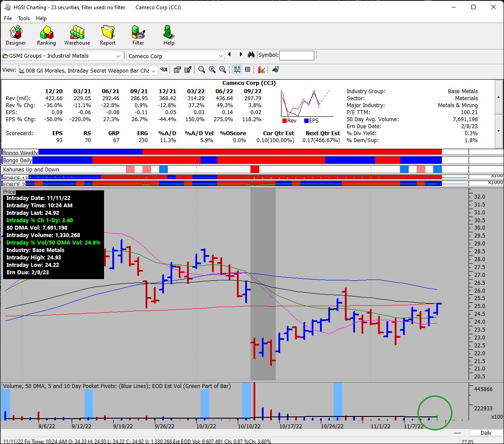Open the Report tool

point(108,35)
